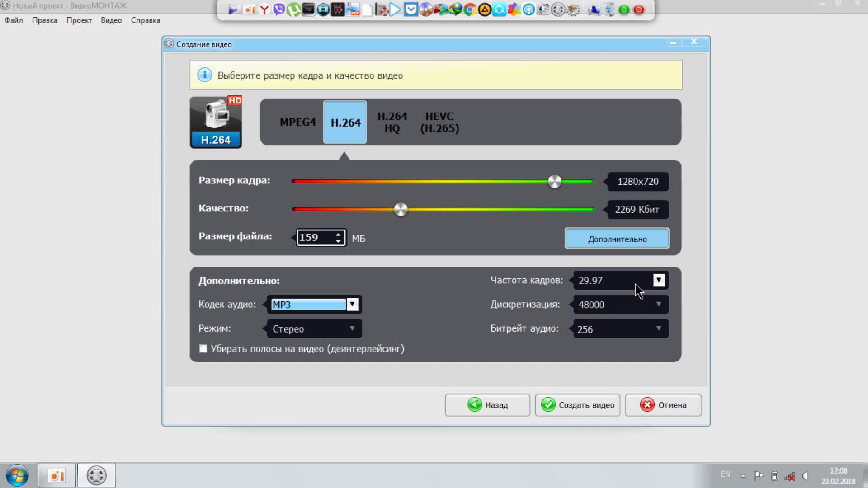
Task: Open Yandex Browser from the top dock
Action: tap(264, 9)
